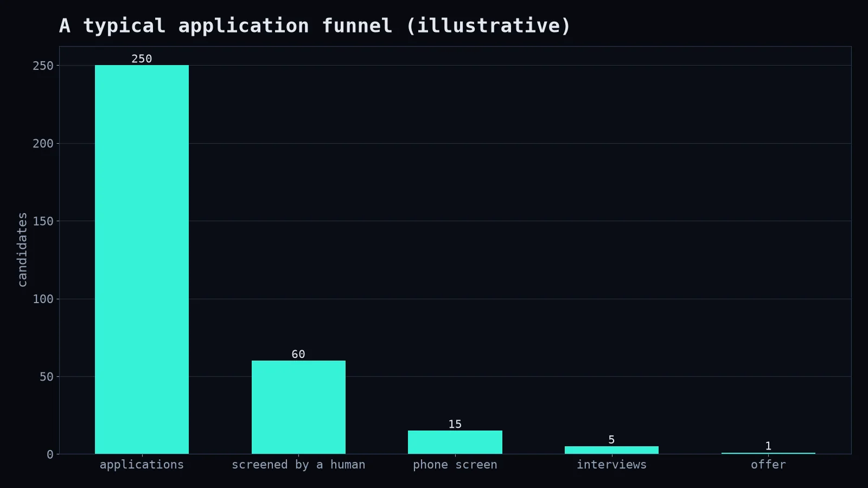Click the y-axis title 'candidates'
The height and width of the screenshot is (488, 868).
[22, 249]
